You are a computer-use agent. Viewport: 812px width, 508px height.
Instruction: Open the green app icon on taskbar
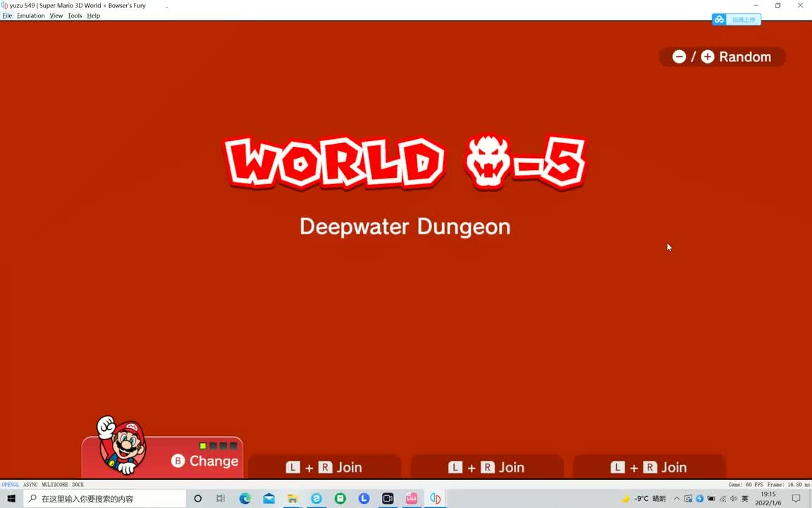tap(340, 499)
